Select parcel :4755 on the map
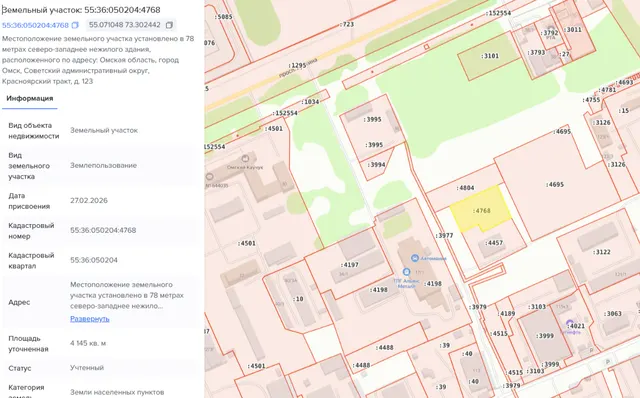 click(591, 100)
